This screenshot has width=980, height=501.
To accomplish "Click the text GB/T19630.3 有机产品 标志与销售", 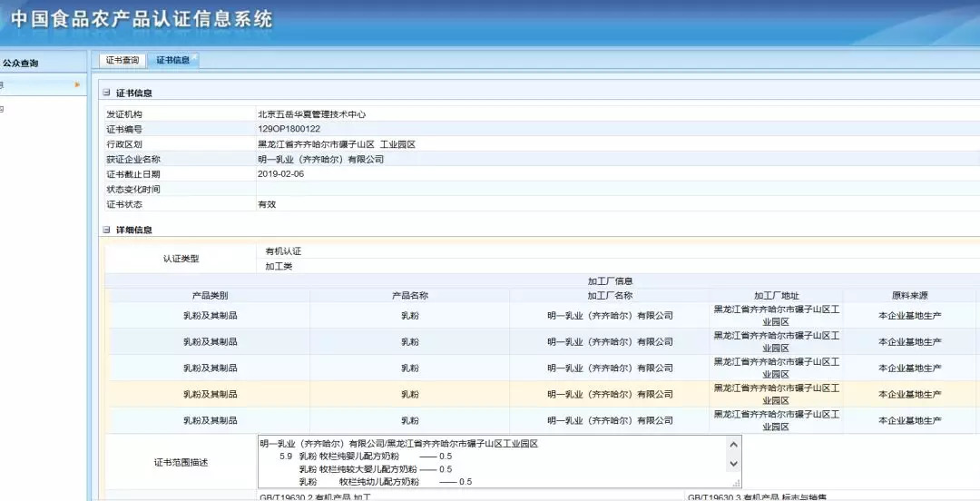I will (758, 497).
